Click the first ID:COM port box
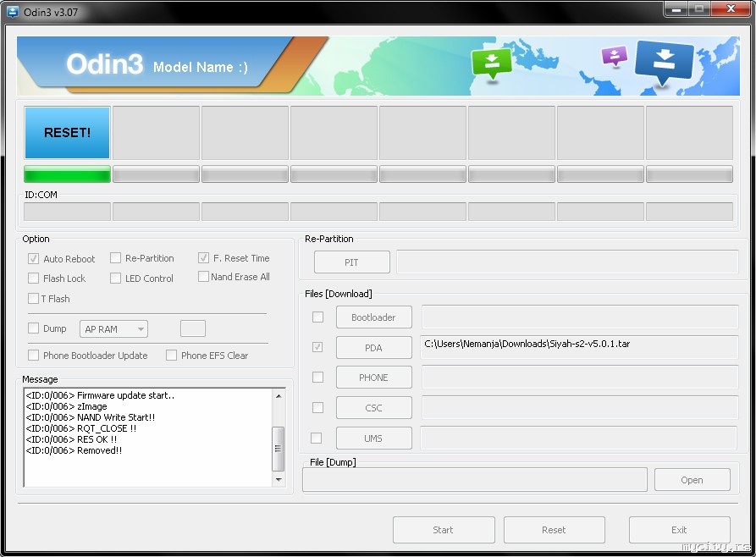 [67, 212]
